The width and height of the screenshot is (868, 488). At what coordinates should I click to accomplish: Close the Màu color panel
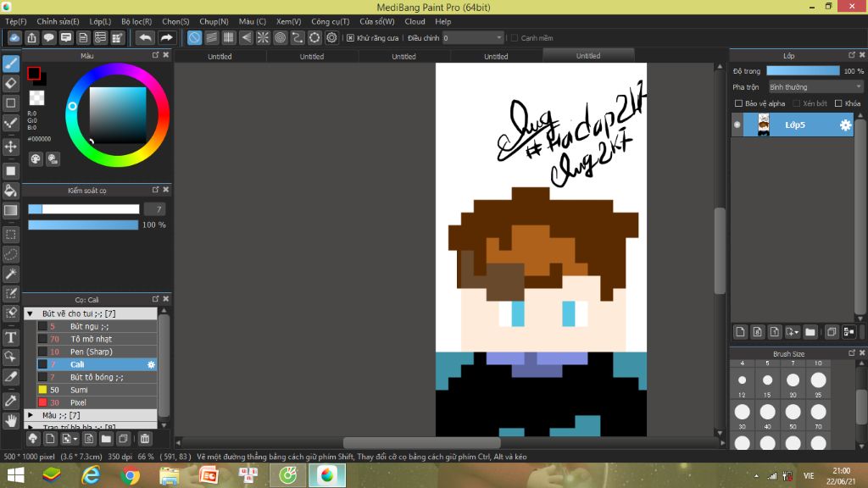click(x=165, y=55)
